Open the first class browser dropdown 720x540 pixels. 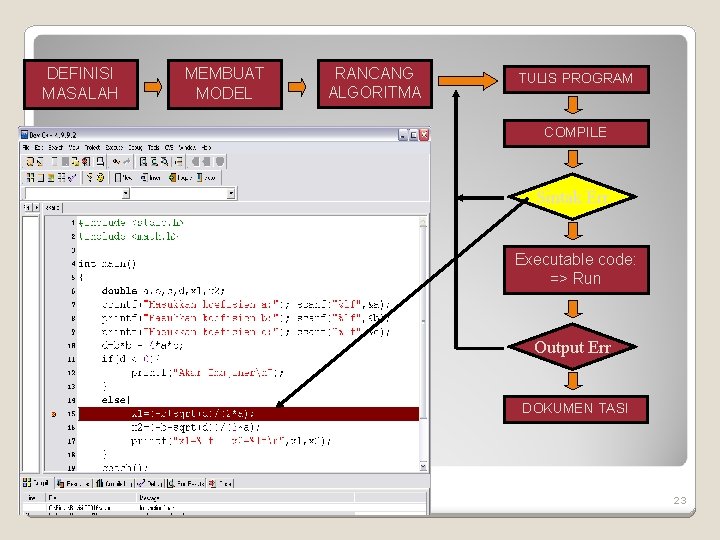125,194
